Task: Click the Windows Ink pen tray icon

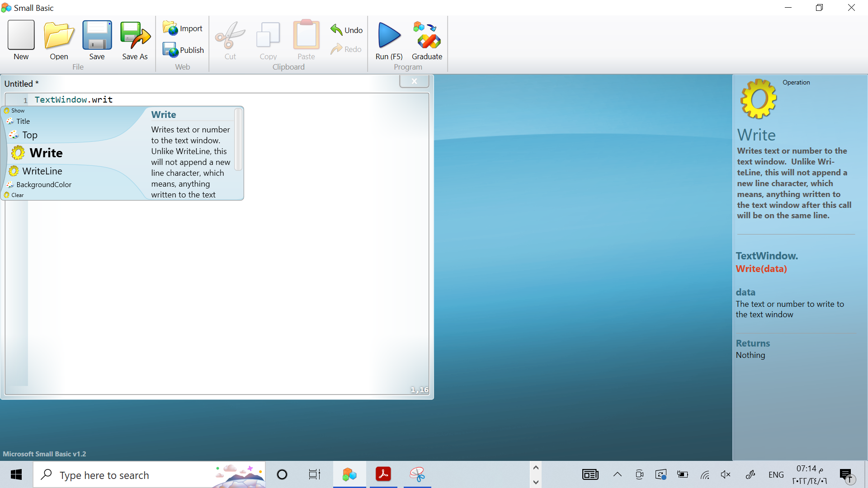Action: [x=750, y=474]
